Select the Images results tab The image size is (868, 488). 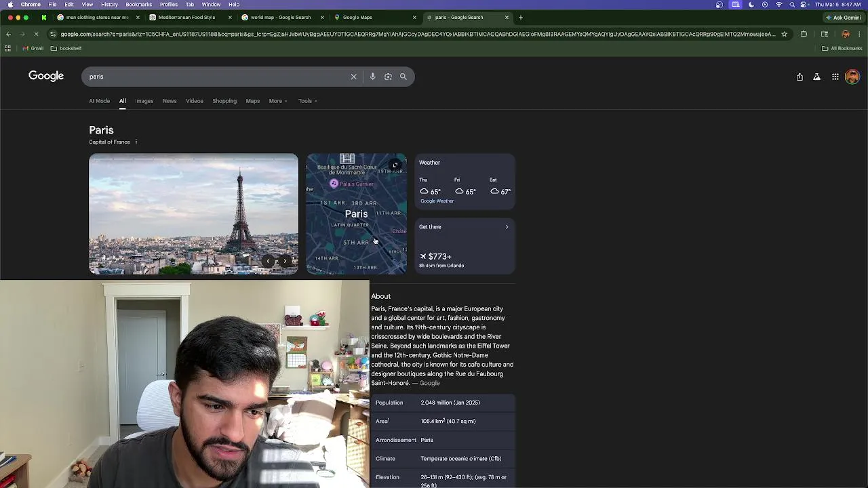(x=144, y=101)
